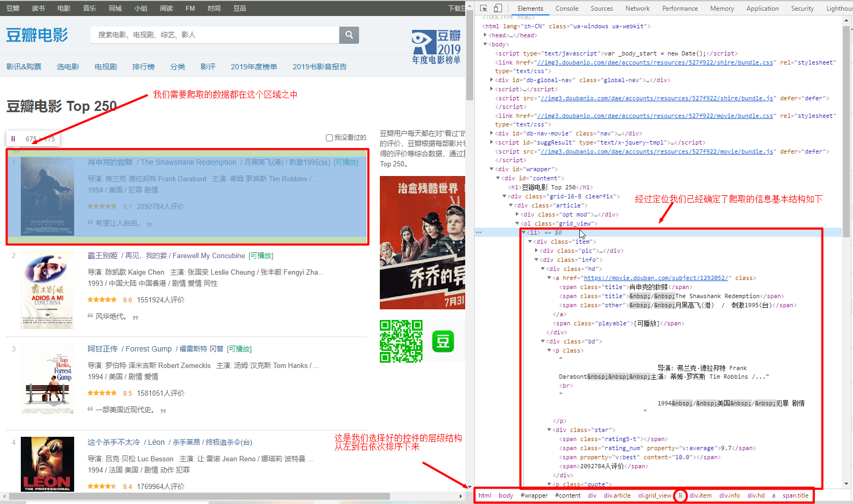This screenshot has height=504, width=853.
Task: Click the green 豆 app icon
Action: point(443,341)
